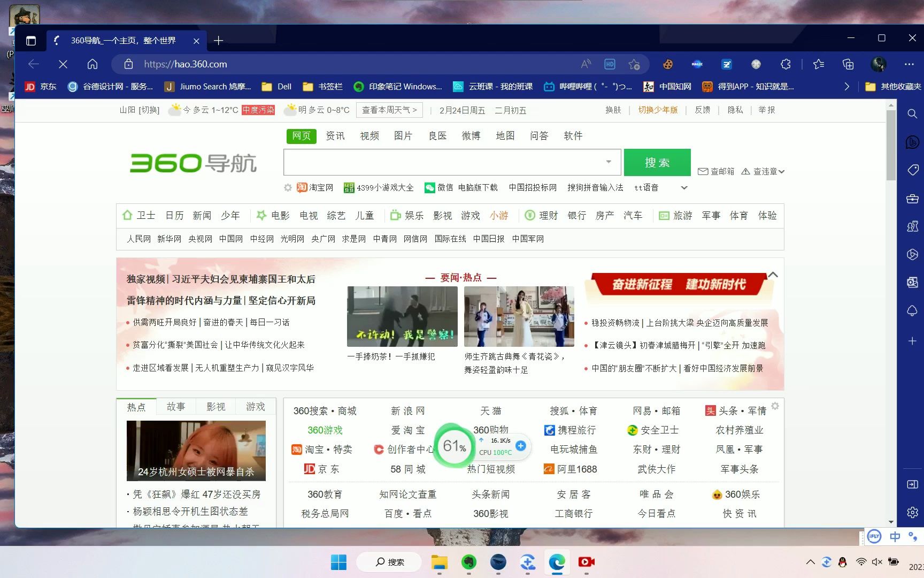The image size is (924, 578).
Task: Open browser extensions puzzle icon
Action: tap(786, 64)
